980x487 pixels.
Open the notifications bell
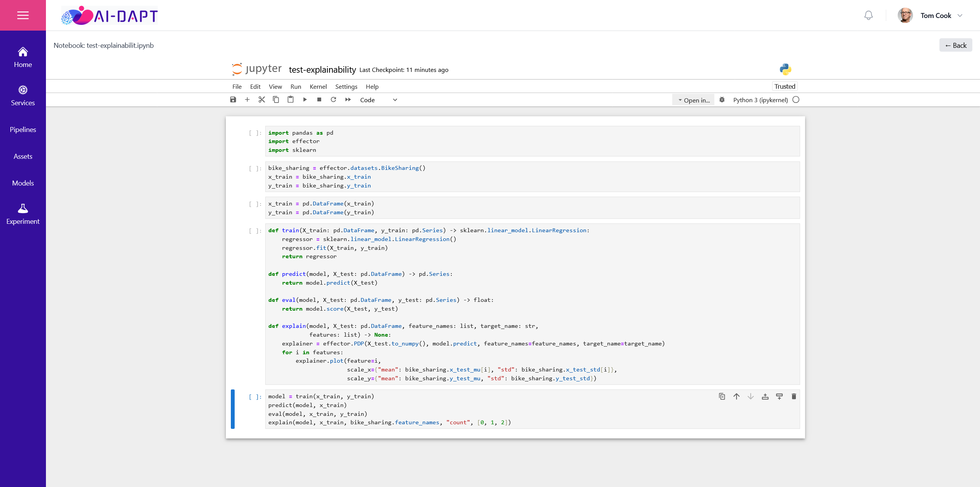(869, 15)
